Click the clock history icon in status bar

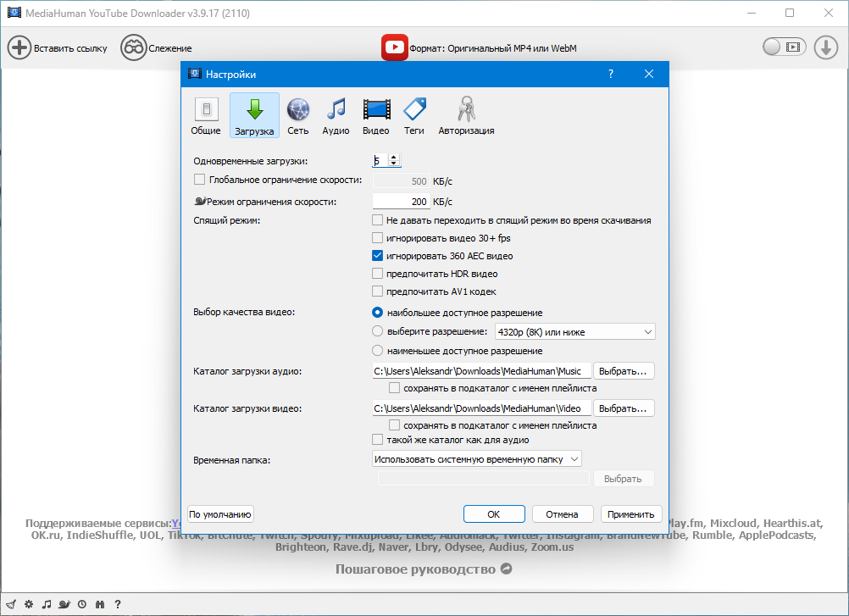[81, 604]
